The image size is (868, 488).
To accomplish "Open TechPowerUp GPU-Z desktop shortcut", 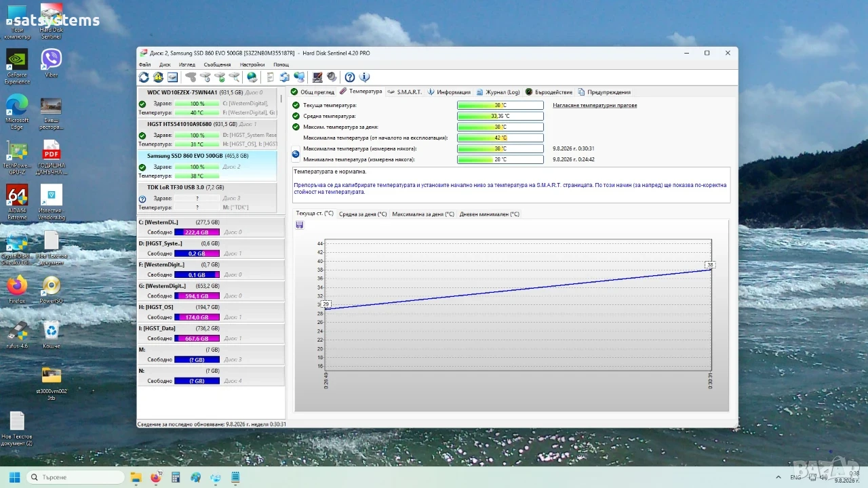I will pos(17,158).
